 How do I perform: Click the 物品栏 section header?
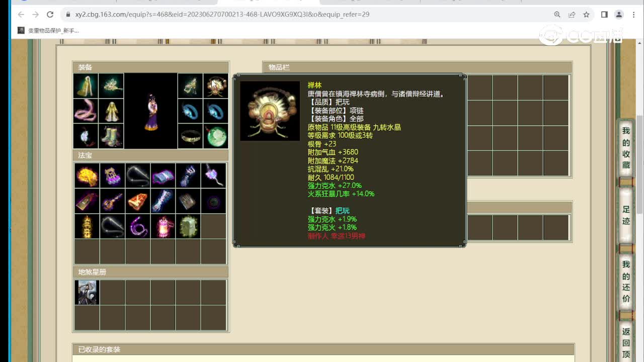point(417,67)
